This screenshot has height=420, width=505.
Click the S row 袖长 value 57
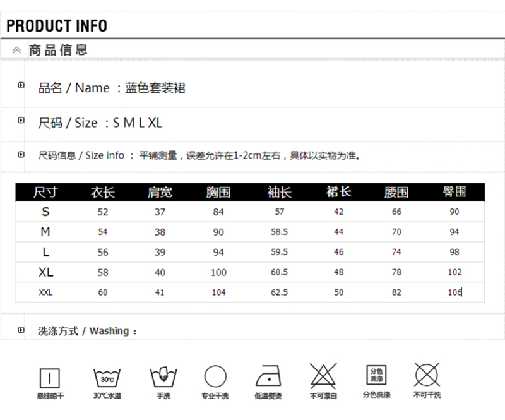(x=280, y=212)
